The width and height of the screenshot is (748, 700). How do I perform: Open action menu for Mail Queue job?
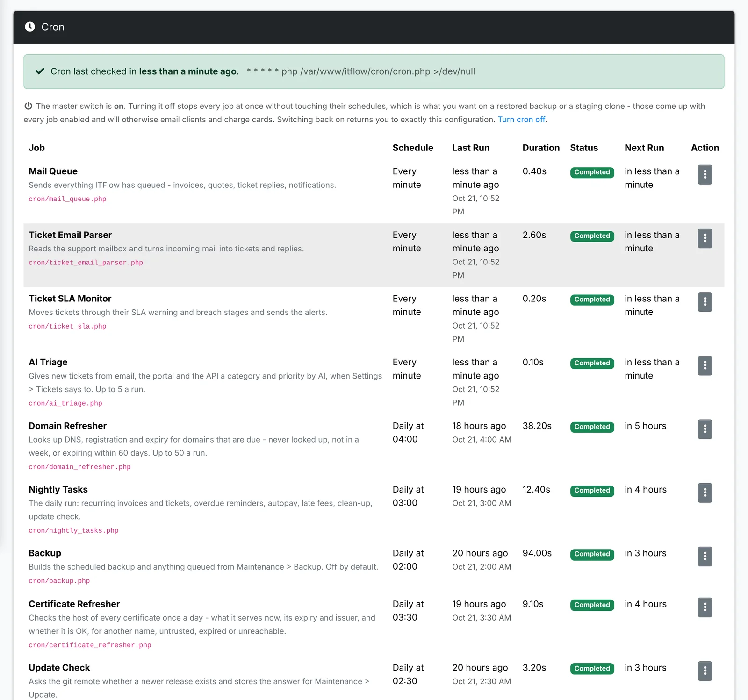705,175
